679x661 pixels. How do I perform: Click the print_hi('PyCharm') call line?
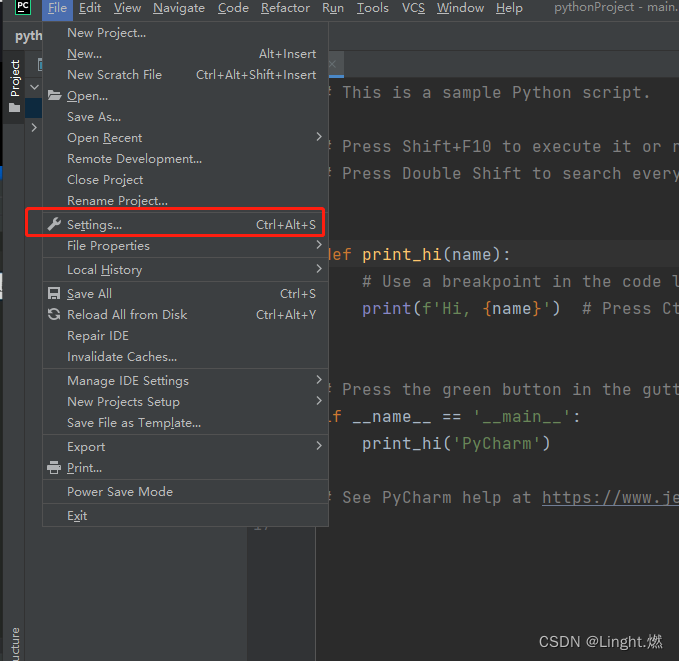(456, 443)
